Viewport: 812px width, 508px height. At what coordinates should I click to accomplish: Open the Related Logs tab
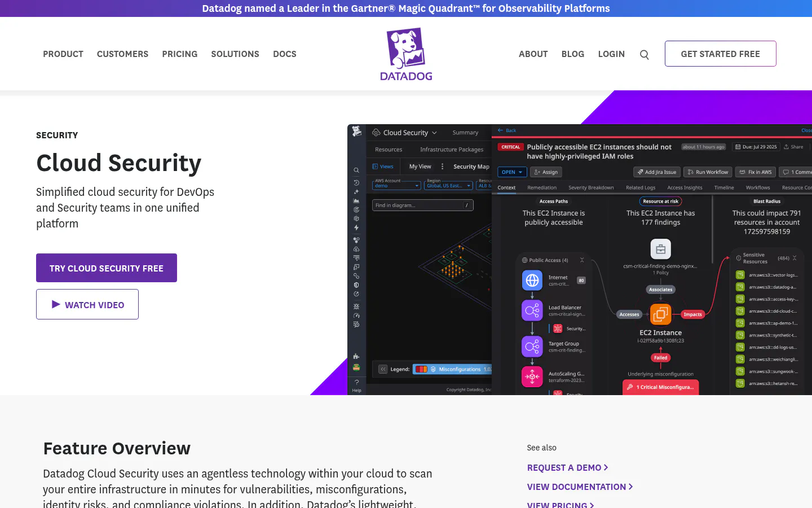pyautogui.click(x=641, y=187)
